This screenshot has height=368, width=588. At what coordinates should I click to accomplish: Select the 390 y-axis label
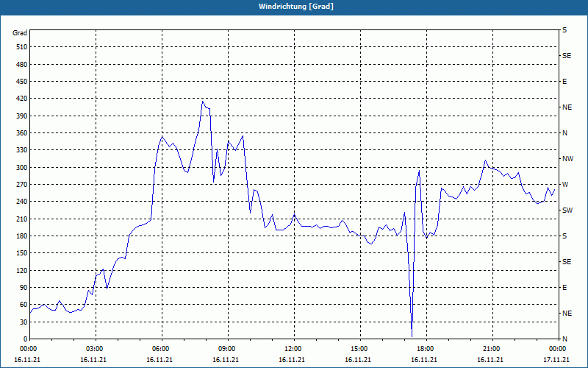(21, 116)
